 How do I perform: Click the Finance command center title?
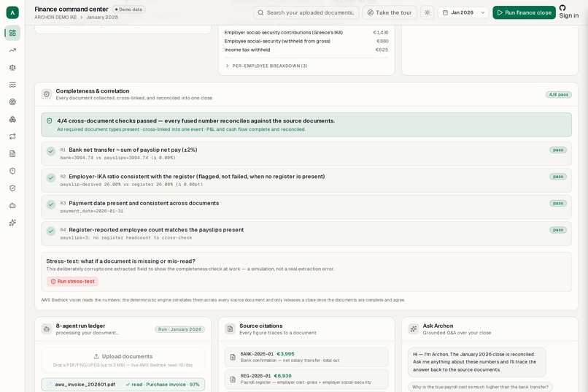[71, 9]
